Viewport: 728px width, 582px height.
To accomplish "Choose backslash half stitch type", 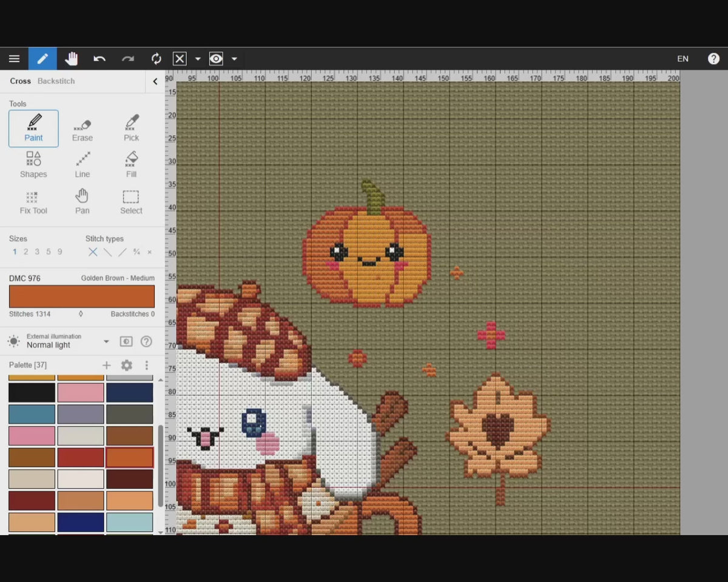I will tap(107, 252).
